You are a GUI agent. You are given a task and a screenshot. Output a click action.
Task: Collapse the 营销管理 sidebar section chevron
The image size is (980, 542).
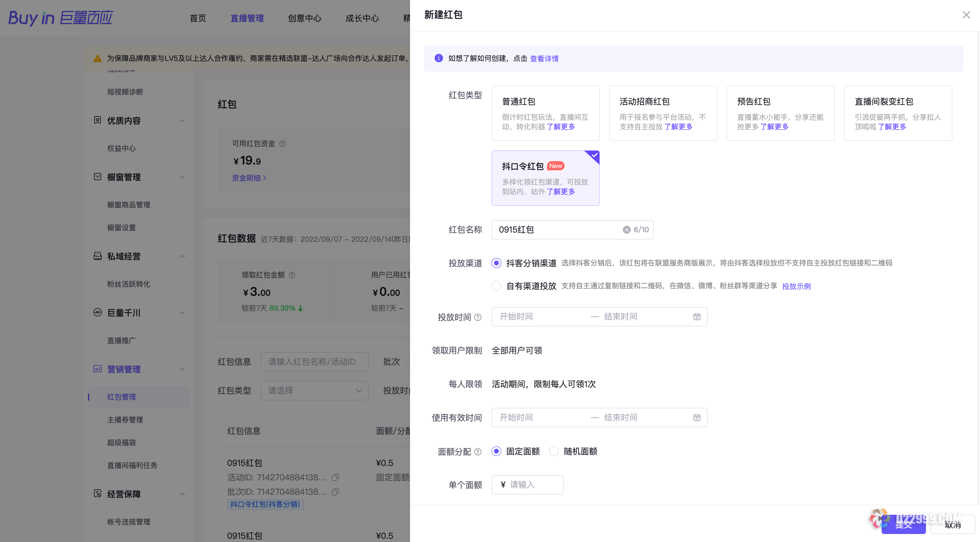[x=182, y=369]
